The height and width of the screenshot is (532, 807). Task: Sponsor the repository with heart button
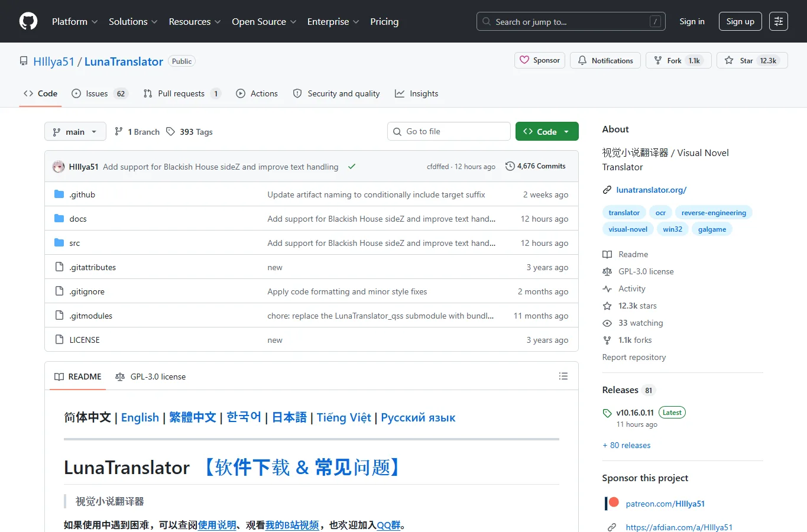(x=540, y=60)
